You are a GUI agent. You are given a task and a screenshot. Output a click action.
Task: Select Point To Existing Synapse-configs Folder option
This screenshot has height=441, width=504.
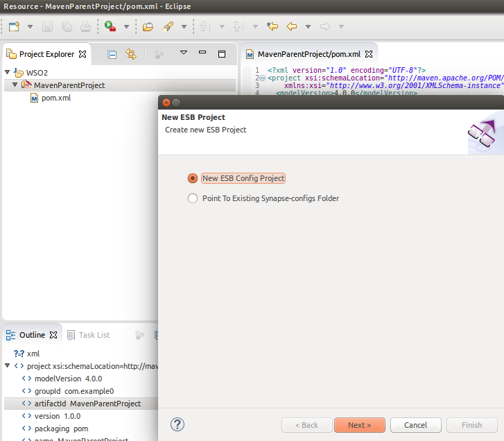pos(193,198)
